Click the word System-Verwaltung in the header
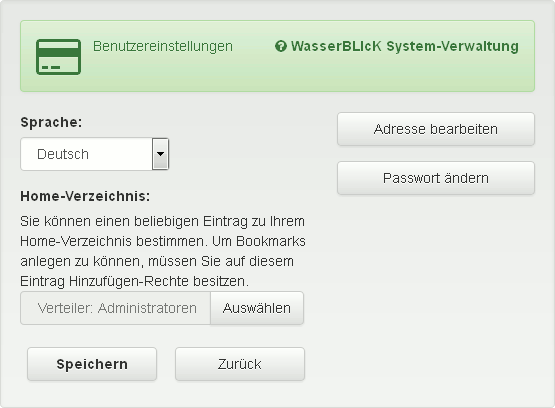555x408 pixels. pos(452,46)
